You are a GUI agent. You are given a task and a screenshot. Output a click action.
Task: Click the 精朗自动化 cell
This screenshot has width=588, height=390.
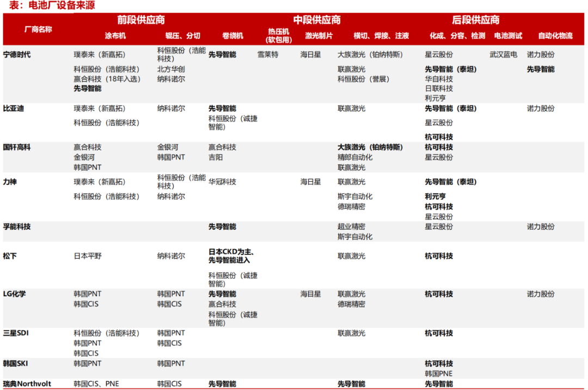coord(355,157)
